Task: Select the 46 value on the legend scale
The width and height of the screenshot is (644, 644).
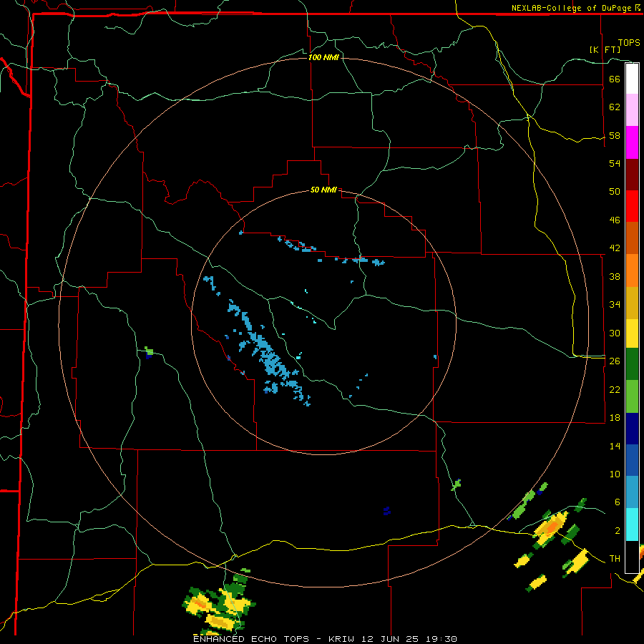Action: 615,220
